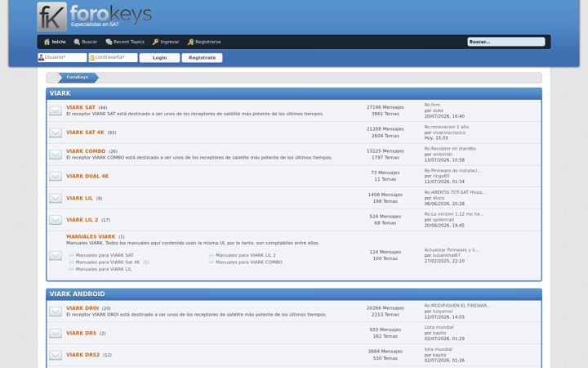The width and height of the screenshot is (588, 368).
Task: Click the envelope icon for VIARK COMBO
Action: pyautogui.click(x=56, y=155)
